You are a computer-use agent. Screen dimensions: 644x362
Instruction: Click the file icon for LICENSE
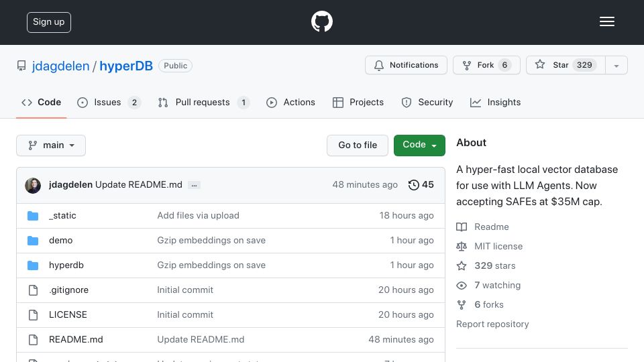(x=33, y=315)
